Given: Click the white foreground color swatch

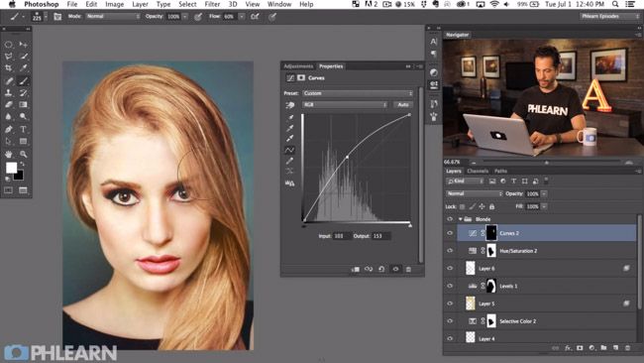Looking at the screenshot, I should click(x=11, y=168).
